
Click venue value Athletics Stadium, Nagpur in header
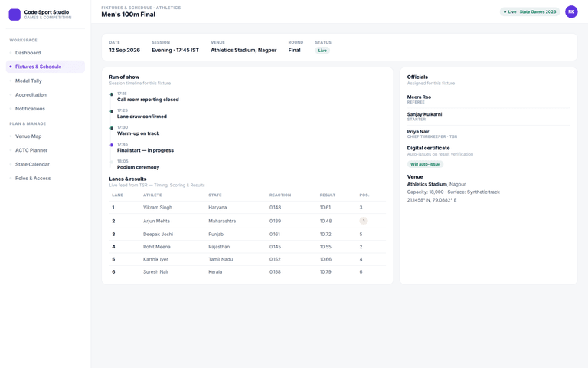[243, 50]
